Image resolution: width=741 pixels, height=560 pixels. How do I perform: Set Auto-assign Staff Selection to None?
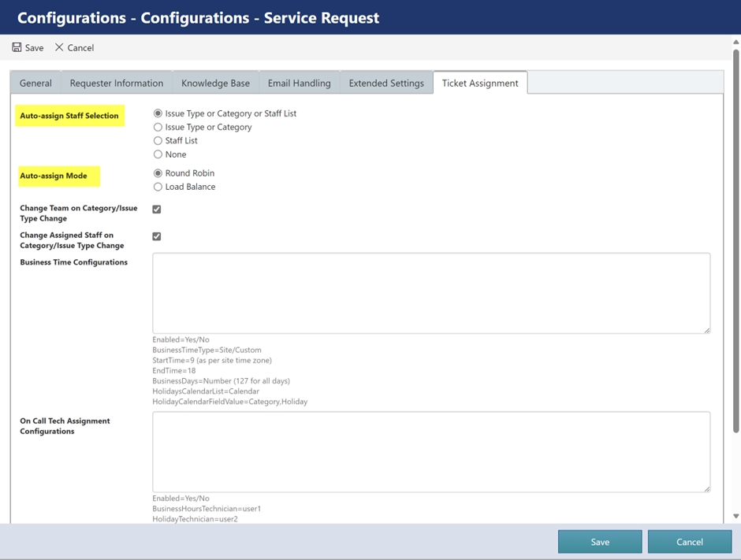point(158,154)
